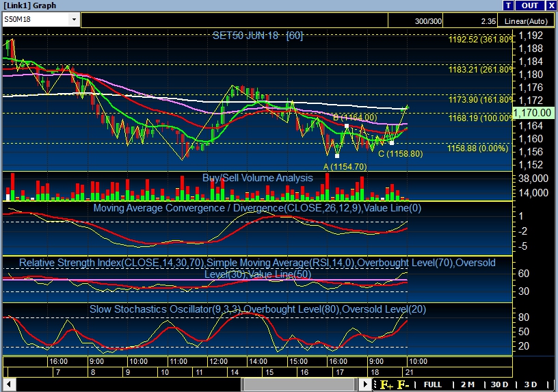Click the 1,192 price axis label

531,36
